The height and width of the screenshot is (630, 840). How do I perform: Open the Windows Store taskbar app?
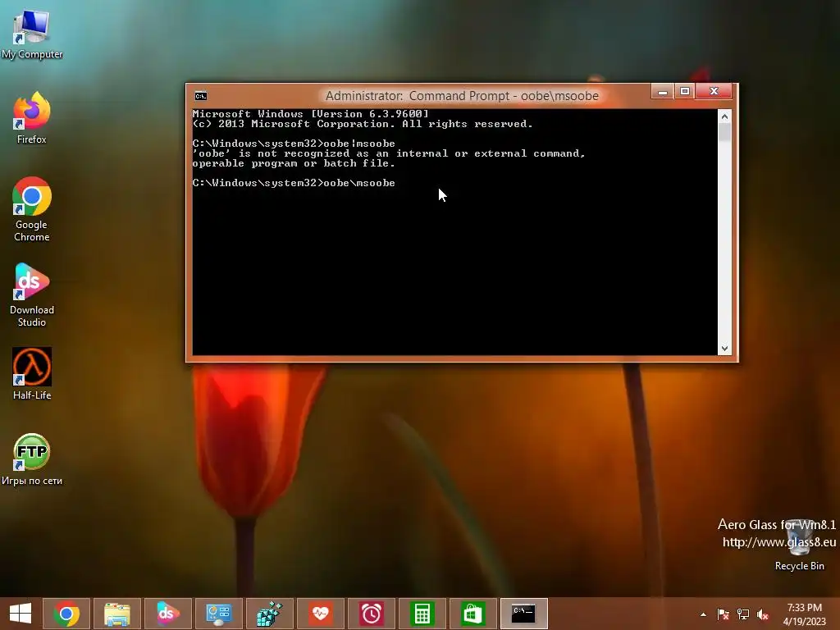point(472,614)
